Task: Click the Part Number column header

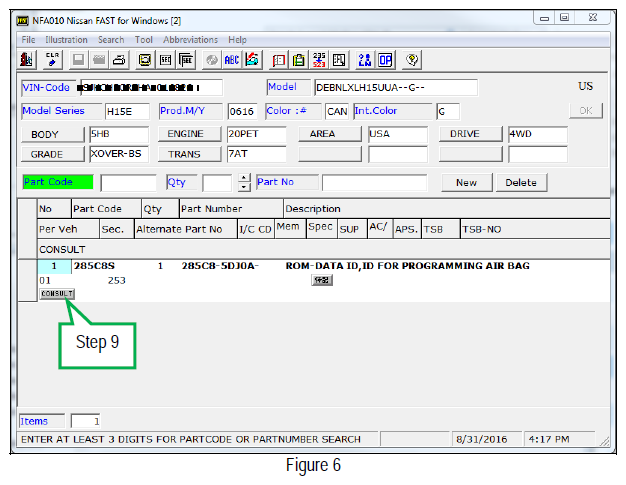Action: (231, 209)
